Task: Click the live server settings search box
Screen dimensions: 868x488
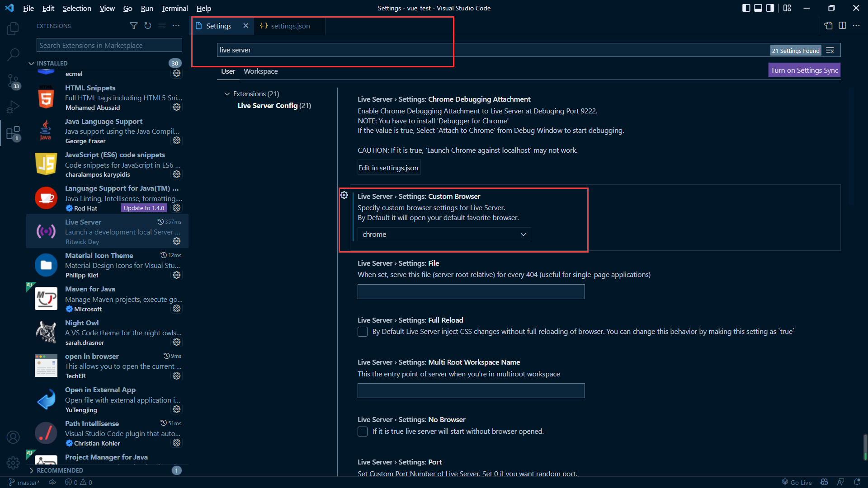Action: pyautogui.click(x=493, y=50)
